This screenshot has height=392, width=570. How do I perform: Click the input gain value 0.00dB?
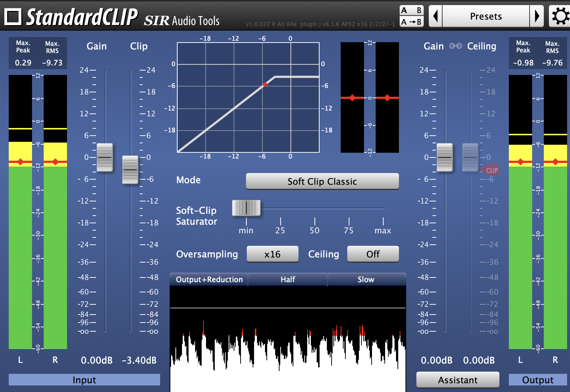(x=97, y=360)
